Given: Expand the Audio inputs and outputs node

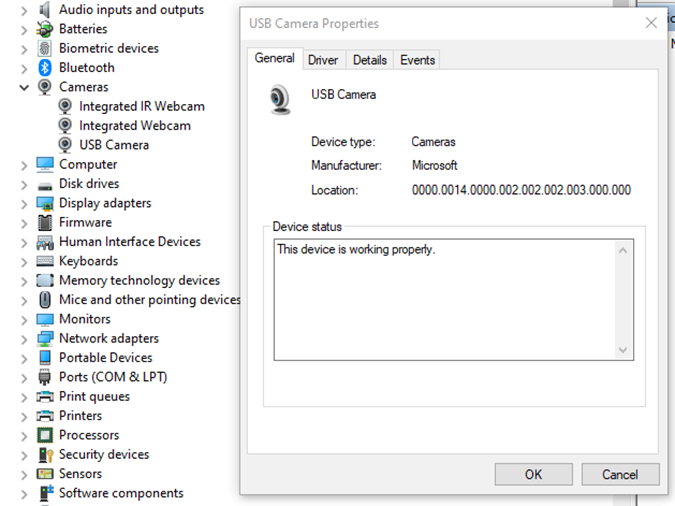Looking at the screenshot, I should point(24,10).
